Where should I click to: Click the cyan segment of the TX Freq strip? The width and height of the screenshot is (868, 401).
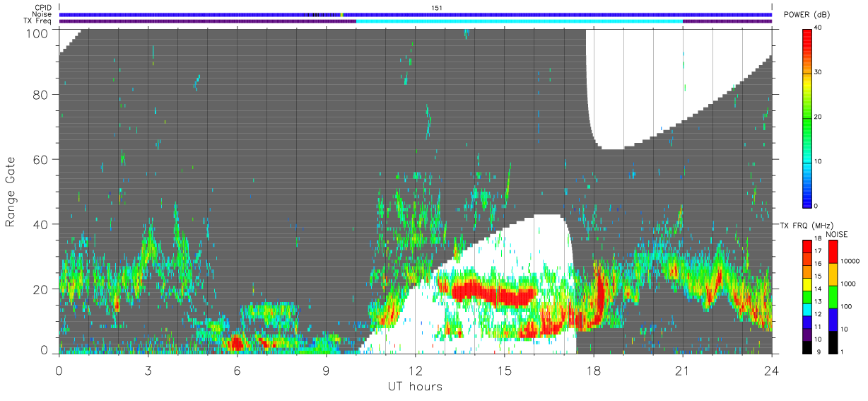[520, 21]
